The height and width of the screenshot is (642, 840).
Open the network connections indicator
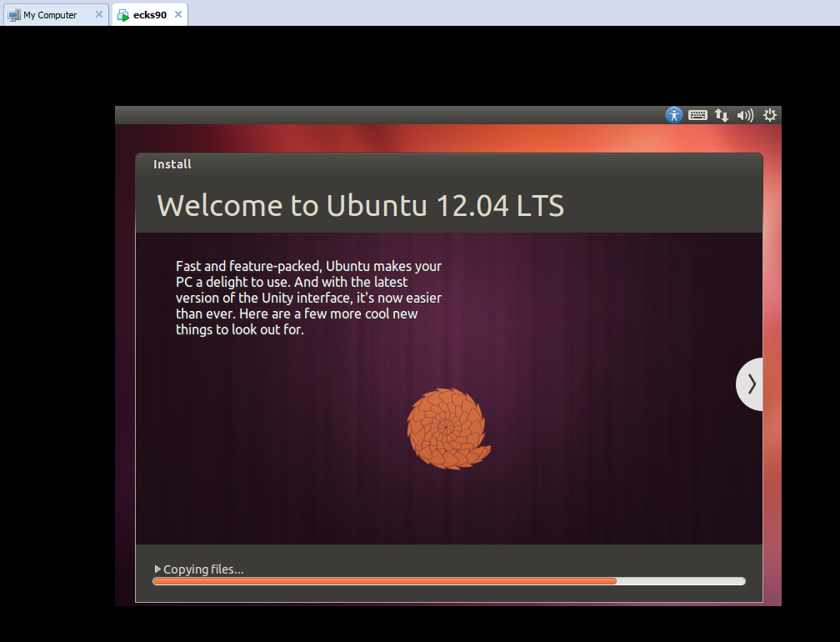[722, 115]
